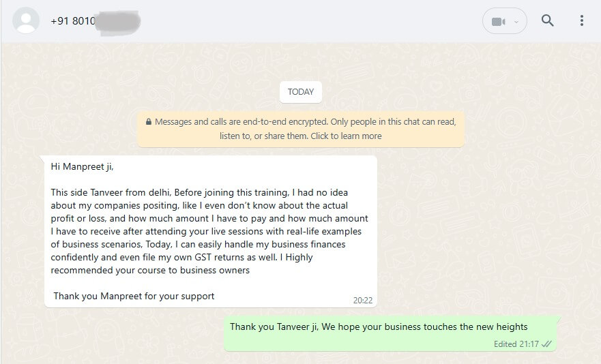This screenshot has width=601, height=364.
Task: Click the green "Thank you Tanveer ji" reply
Action: (379, 327)
